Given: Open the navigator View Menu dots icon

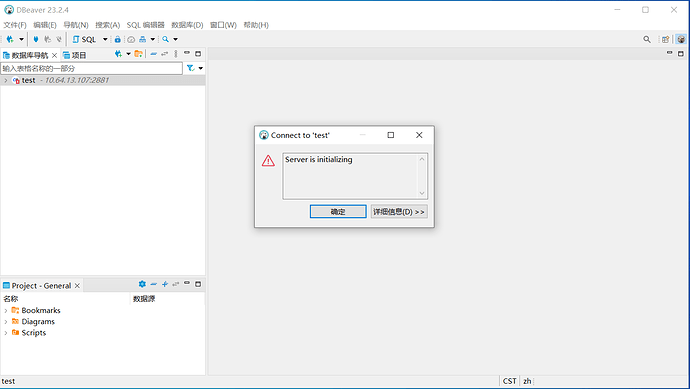Looking at the screenshot, I should tap(176, 54).
